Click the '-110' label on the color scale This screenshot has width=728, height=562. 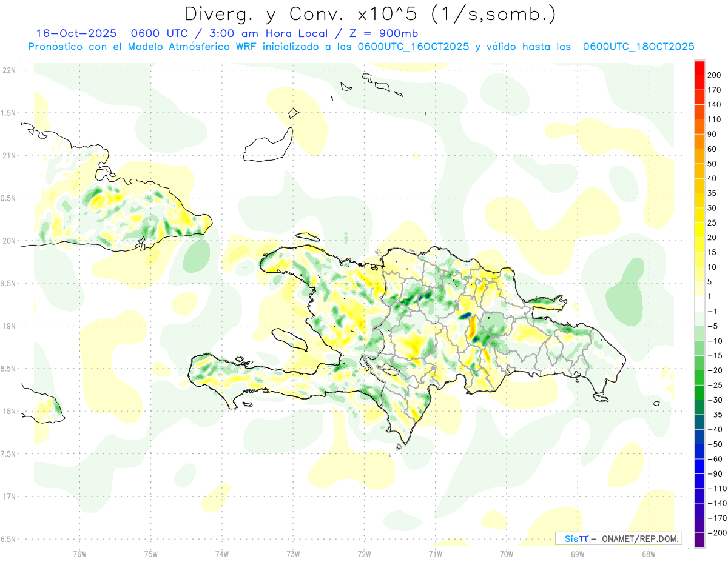pyautogui.click(x=718, y=488)
